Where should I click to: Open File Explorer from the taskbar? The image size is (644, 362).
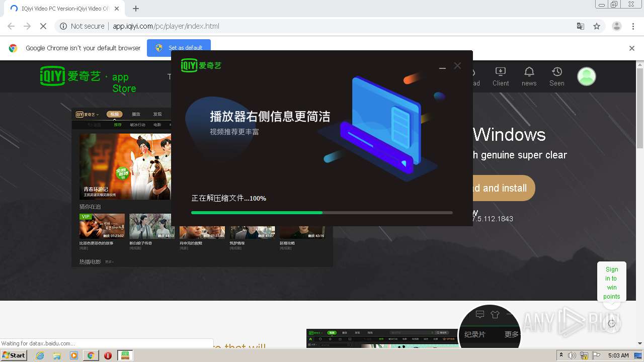click(57, 355)
